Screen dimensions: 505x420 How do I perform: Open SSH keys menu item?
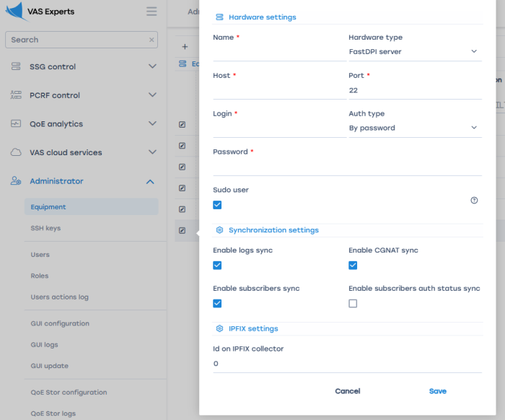pos(45,228)
